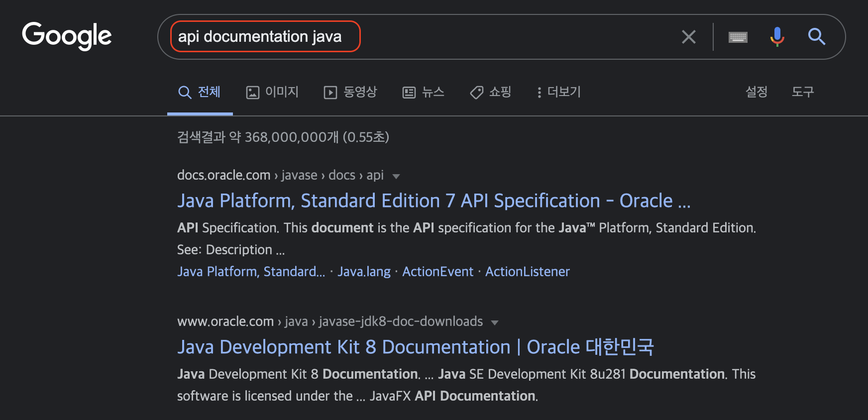This screenshot has width=868, height=420.
Task: Start voice search with microphone icon
Action: coord(777,37)
